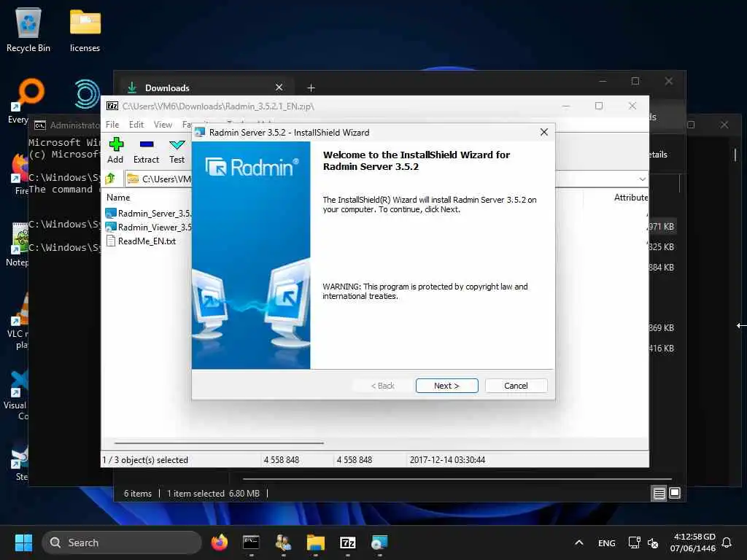The width and height of the screenshot is (747, 560).
Task: Expand the 7-Zip address path dropdown
Action: [x=642, y=179]
